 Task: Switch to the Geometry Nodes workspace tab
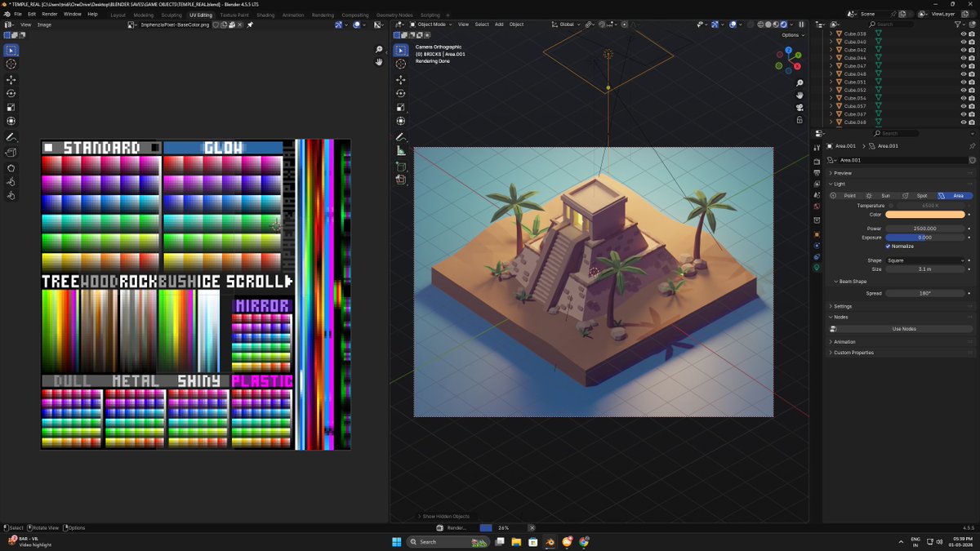[394, 15]
